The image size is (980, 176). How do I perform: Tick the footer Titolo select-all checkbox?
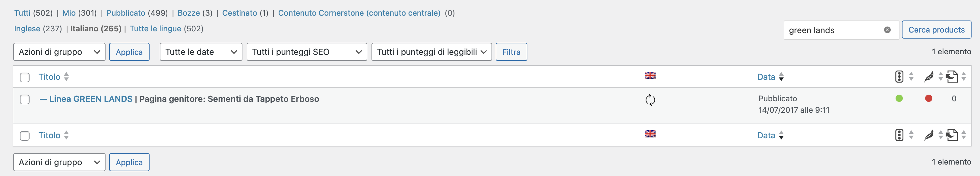point(25,136)
